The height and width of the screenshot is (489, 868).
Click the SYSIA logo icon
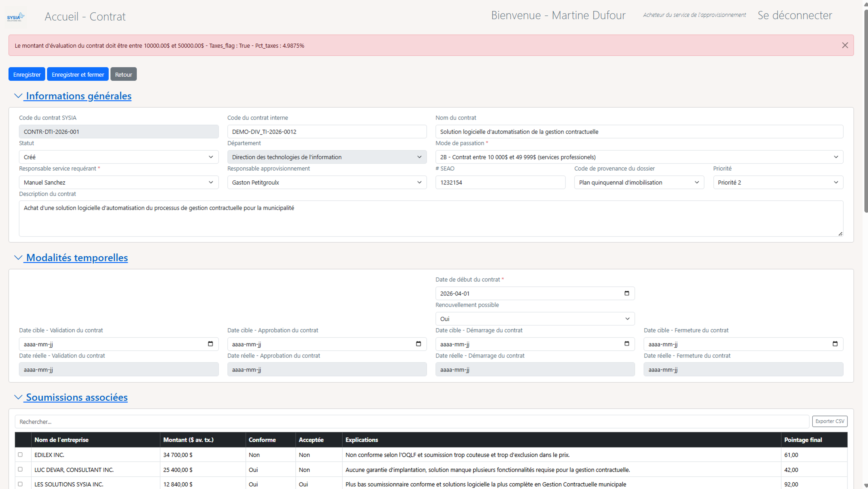[x=16, y=17]
